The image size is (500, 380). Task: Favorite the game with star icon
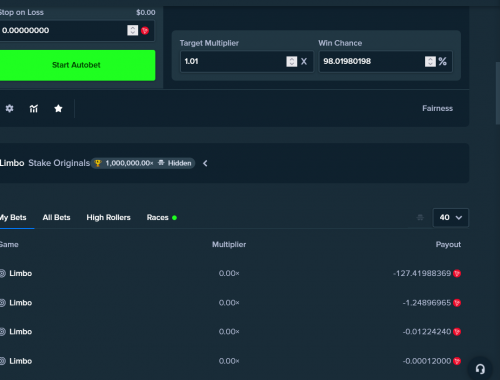[58, 108]
